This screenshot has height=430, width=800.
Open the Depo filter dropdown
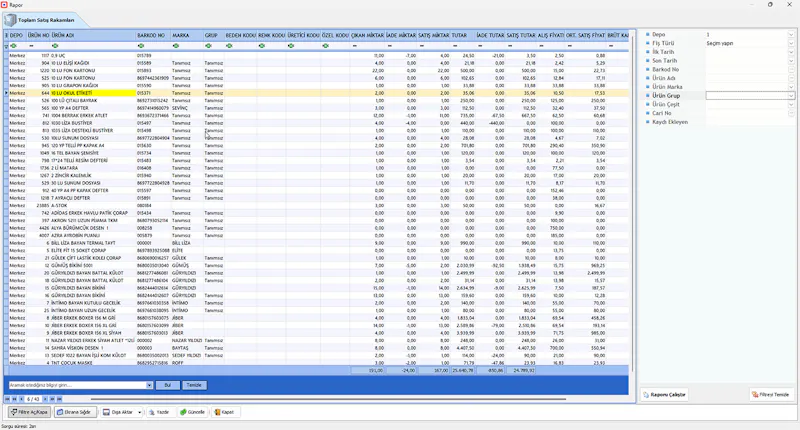coord(791,35)
